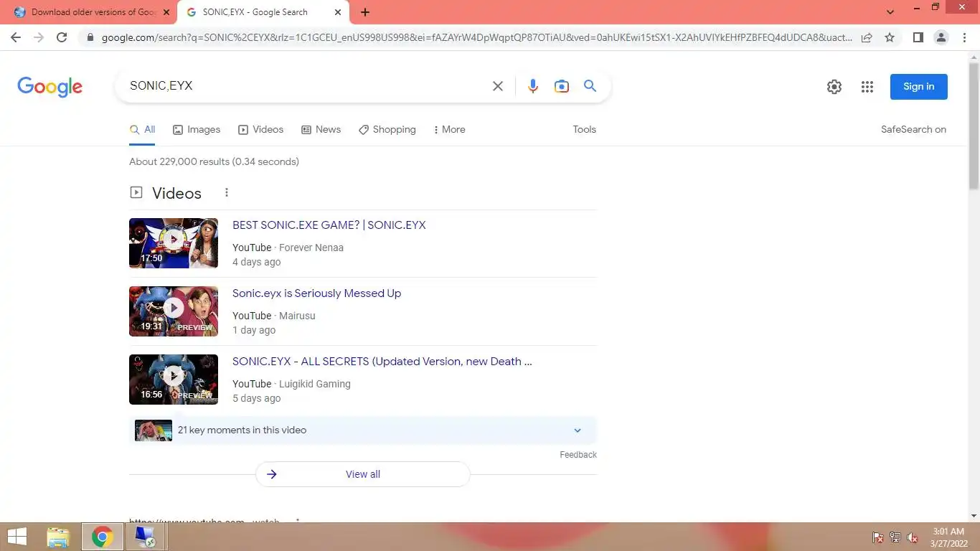Open Sonic.eyx is Seriously Messed Up link
The image size is (980, 551).
[x=316, y=293]
